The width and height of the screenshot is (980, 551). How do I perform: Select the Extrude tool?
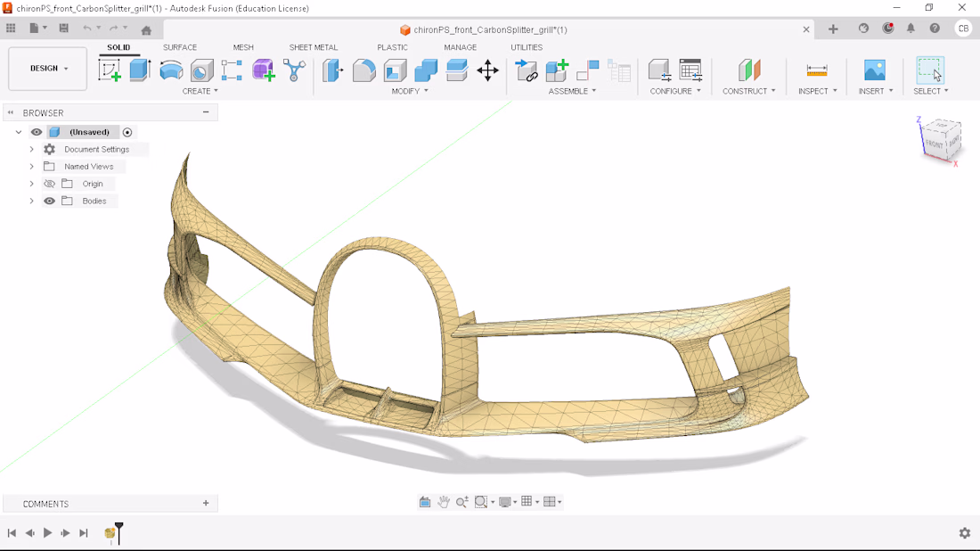pos(140,70)
